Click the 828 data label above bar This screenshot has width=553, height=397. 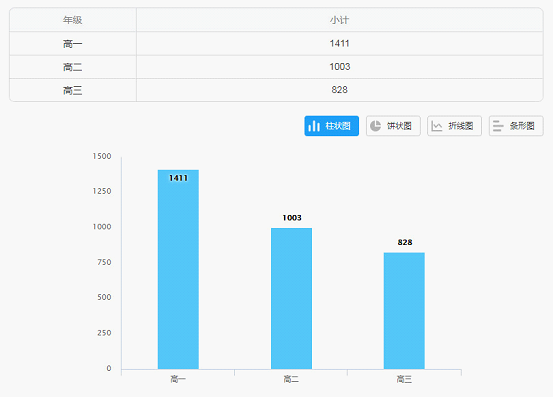click(x=405, y=242)
